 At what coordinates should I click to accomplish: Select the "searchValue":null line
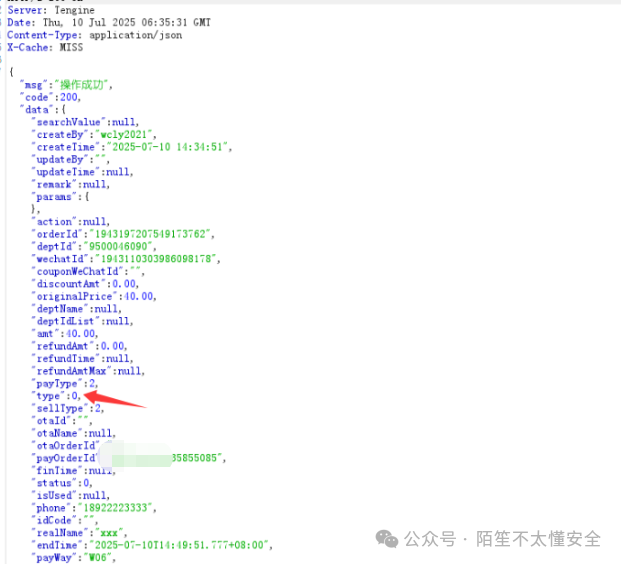pos(85,122)
